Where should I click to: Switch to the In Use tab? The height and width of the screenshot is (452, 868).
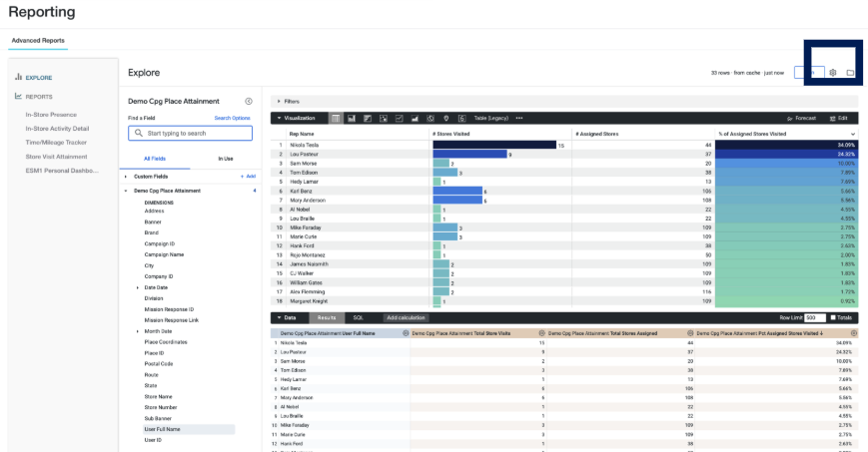click(x=226, y=159)
